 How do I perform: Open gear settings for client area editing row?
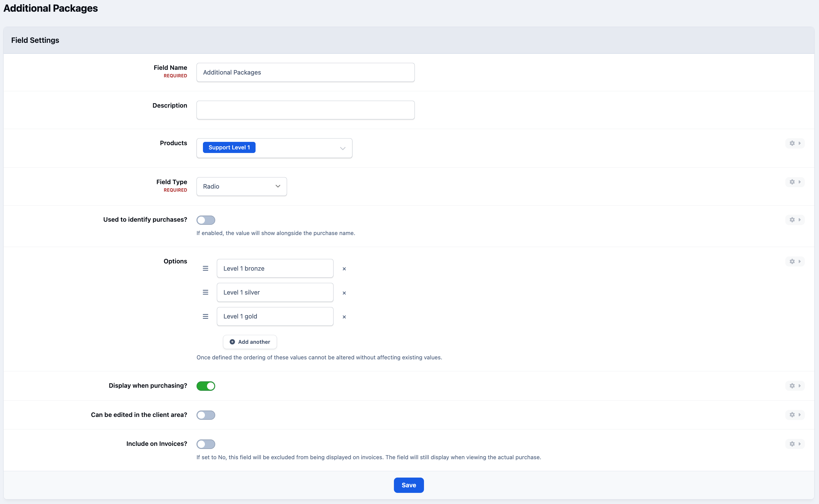pyautogui.click(x=795, y=415)
